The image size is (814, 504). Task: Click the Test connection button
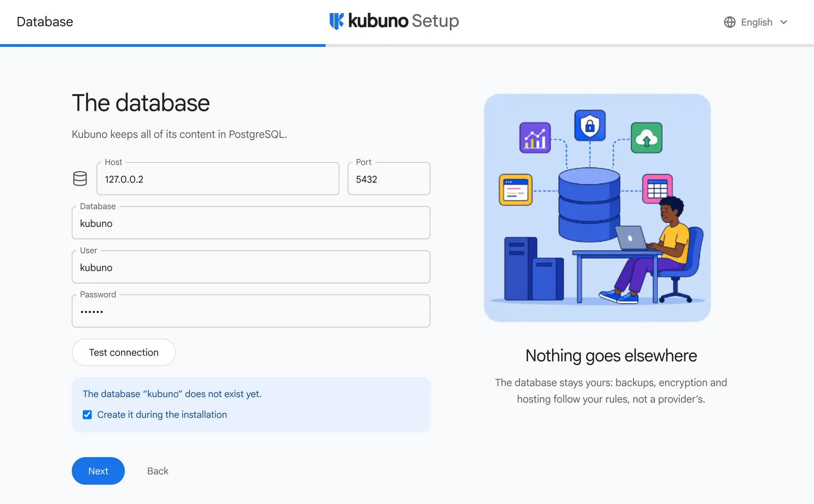124,352
